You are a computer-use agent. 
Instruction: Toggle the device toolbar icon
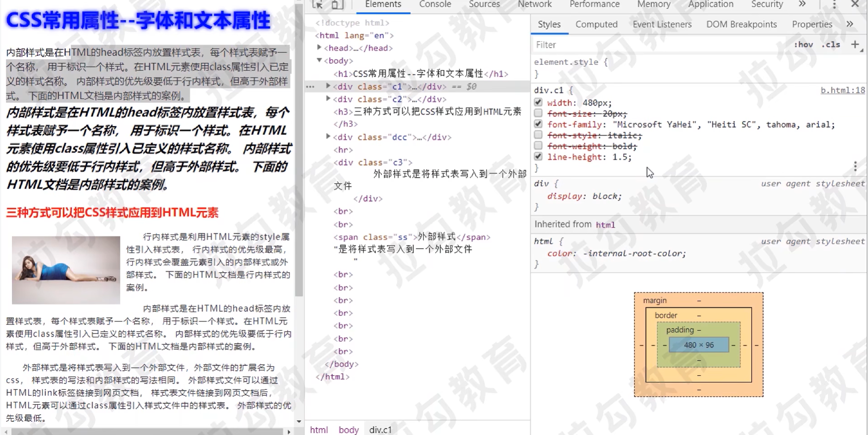click(x=337, y=4)
